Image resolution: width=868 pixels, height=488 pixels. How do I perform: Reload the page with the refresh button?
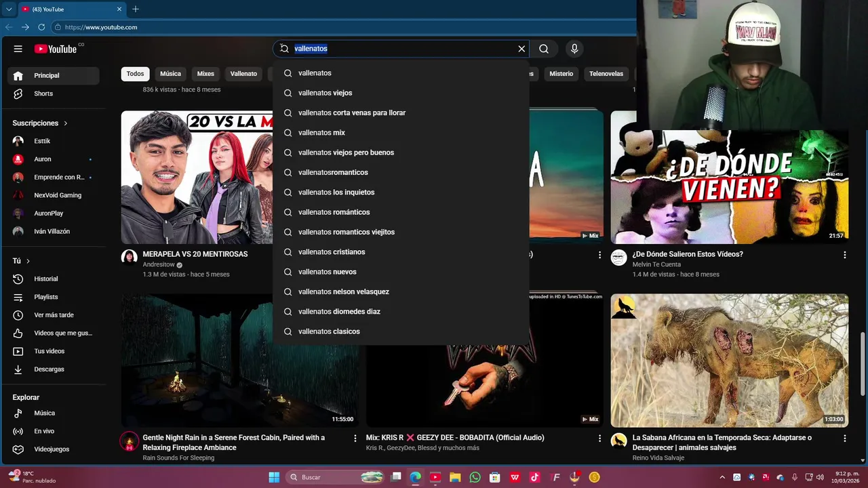(x=41, y=27)
